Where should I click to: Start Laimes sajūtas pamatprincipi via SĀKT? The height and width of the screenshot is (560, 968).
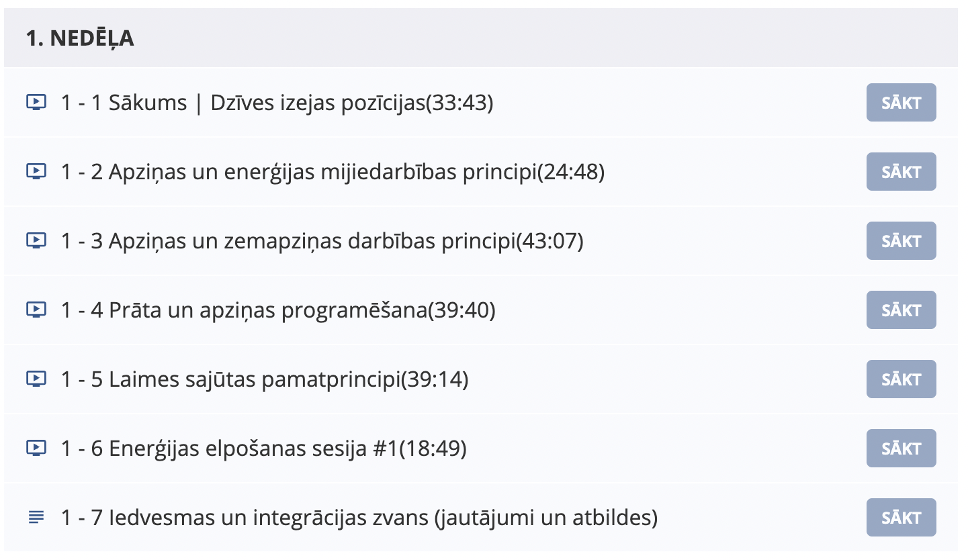click(901, 379)
